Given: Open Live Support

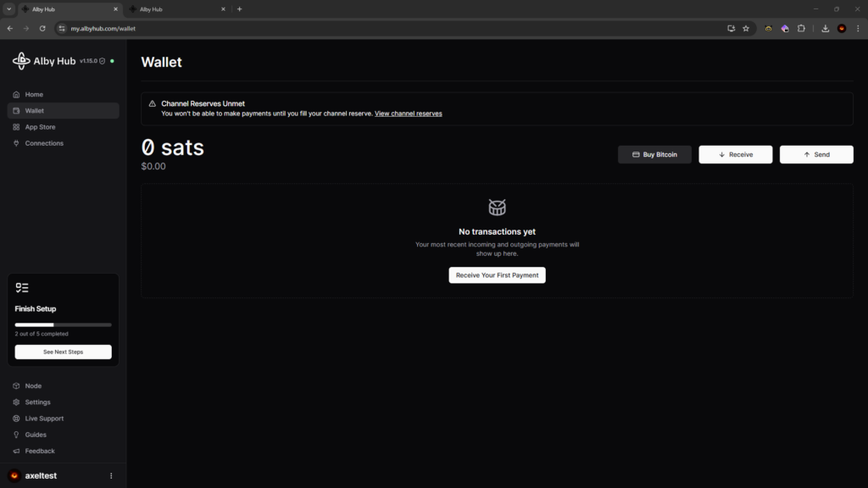Looking at the screenshot, I should pyautogui.click(x=44, y=419).
